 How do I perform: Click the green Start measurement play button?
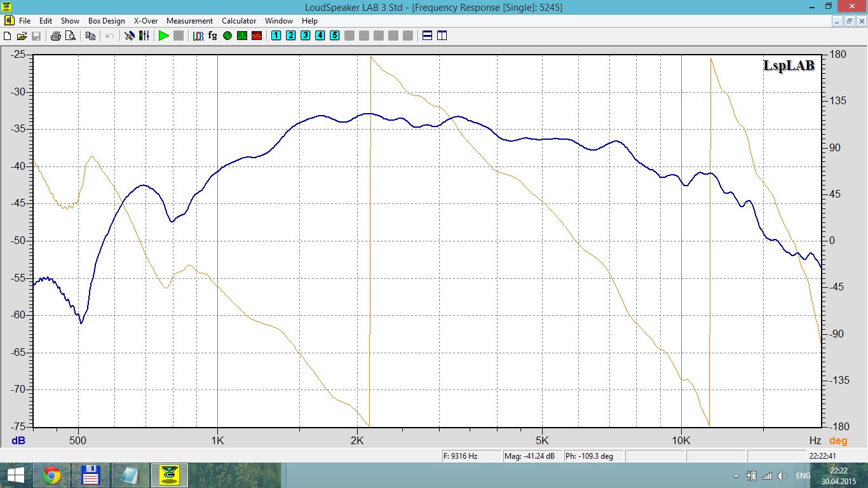click(x=164, y=36)
